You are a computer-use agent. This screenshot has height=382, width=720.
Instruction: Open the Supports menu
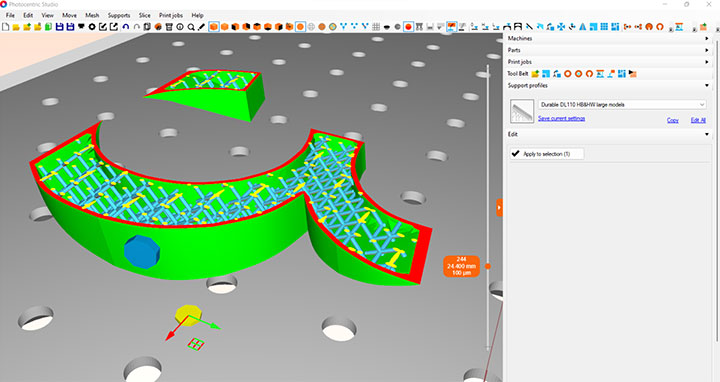click(x=119, y=15)
